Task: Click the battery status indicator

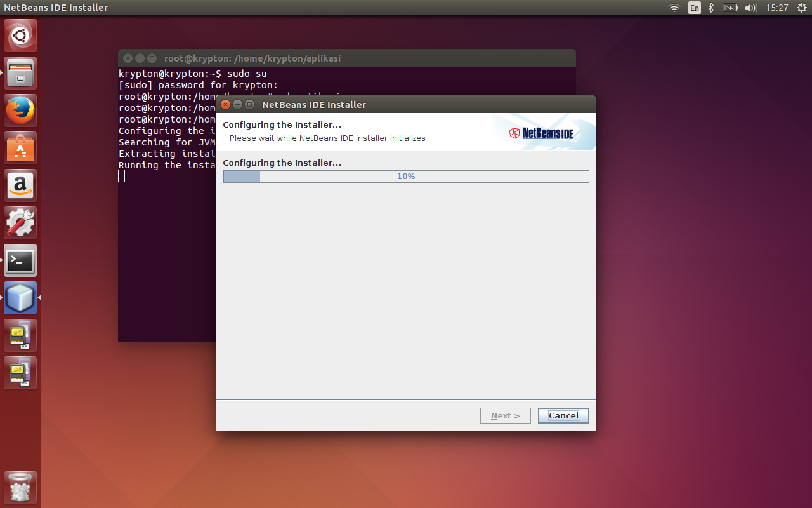Action: (x=730, y=8)
